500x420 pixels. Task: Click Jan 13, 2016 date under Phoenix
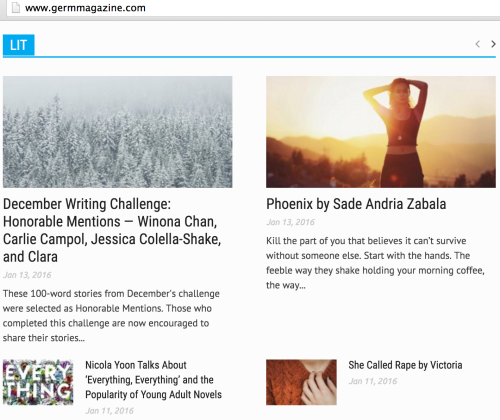[x=290, y=222]
